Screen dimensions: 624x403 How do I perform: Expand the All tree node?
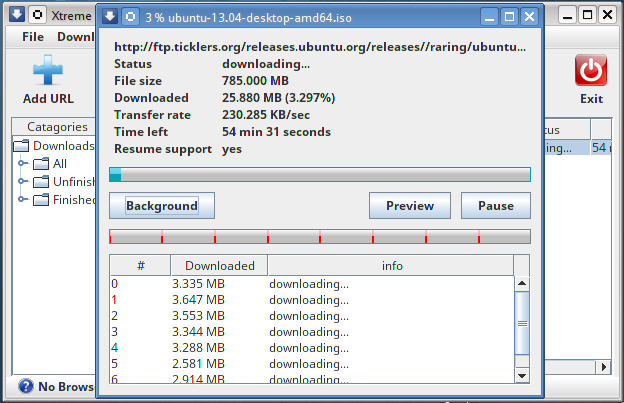(x=23, y=163)
